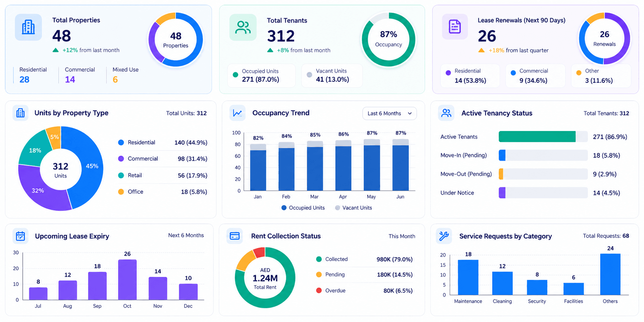Click the Commercial count 14 under Total Properties
This screenshot has height=322, width=644.
tap(70, 80)
